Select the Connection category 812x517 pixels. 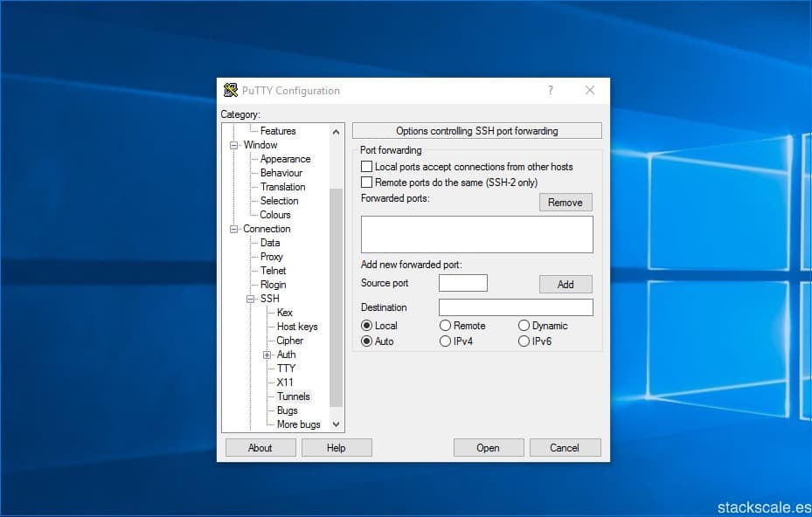pos(267,229)
